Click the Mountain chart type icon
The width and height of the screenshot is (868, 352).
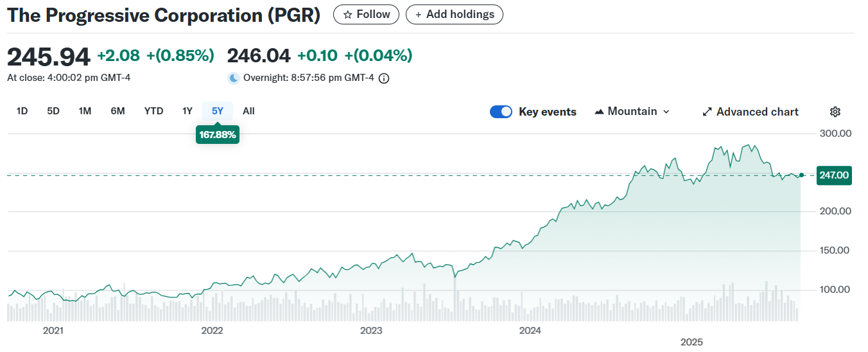(x=599, y=112)
